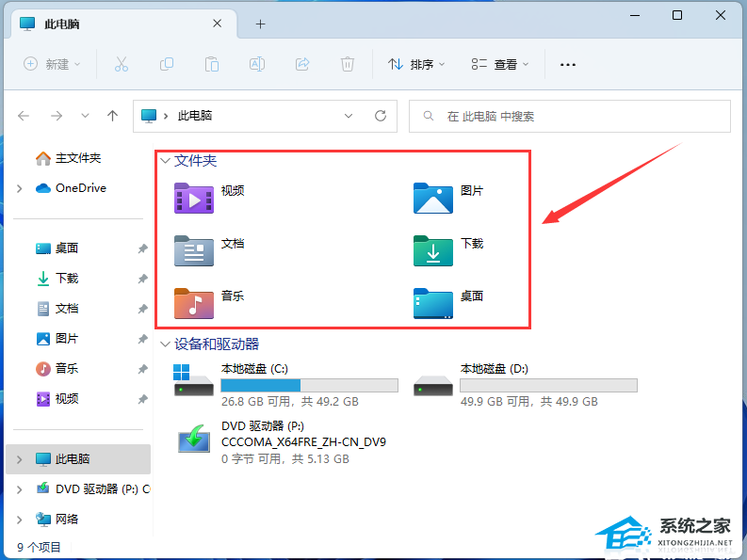Expand 网络 node in sidebar
747x560 pixels.
point(19,520)
